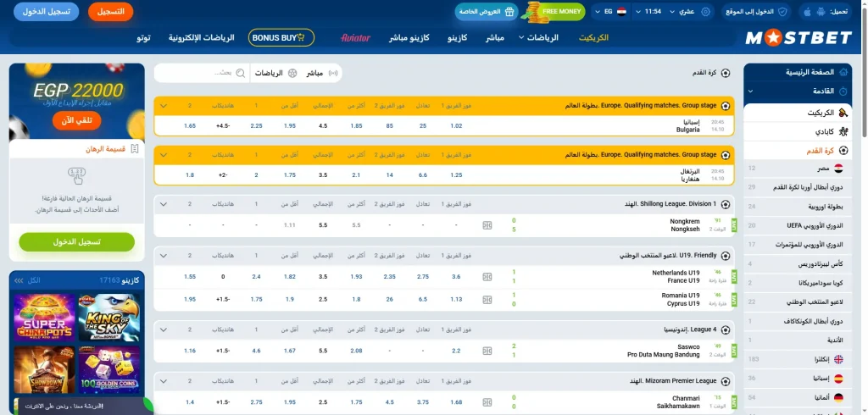868x415 pixels.
Task: Open the King of the Sky game thumbnail
Action: click(108, 317)
